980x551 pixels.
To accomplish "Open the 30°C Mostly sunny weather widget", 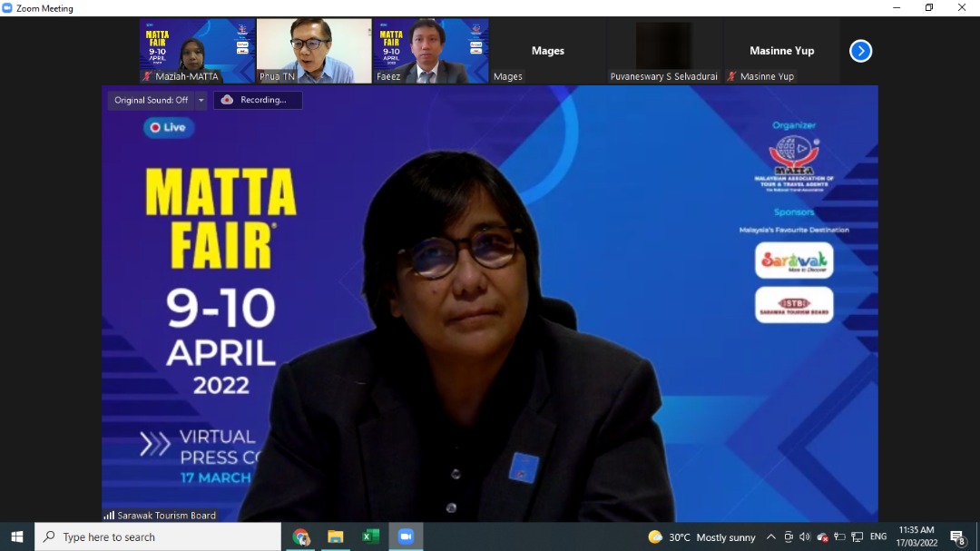I will point(701,536).
